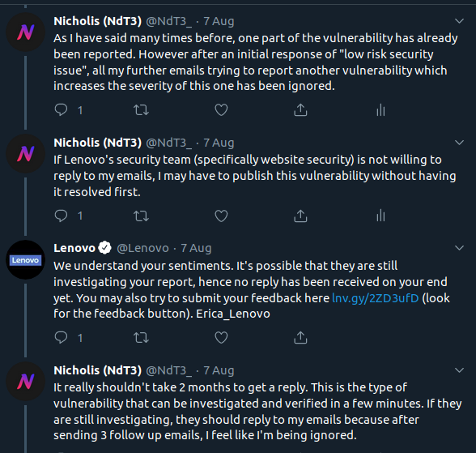This screenshot has height=453, width=476.
Task: Share the tweet about publishing the vulnerability
Action: point(300,216)
